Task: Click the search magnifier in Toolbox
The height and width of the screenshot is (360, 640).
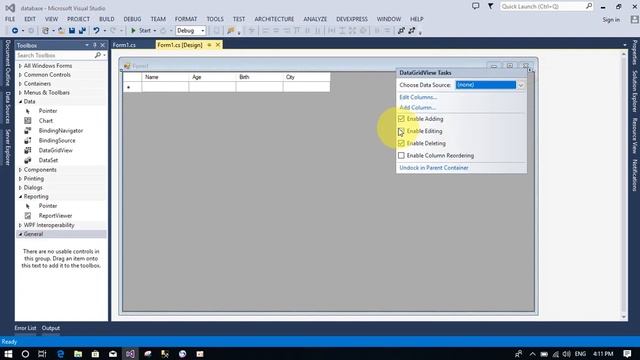Action: click(98, 55)
